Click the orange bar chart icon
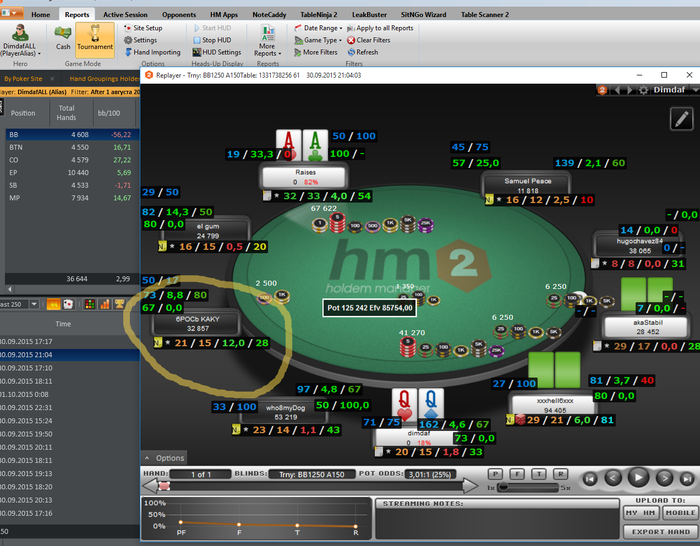Viewport: 700px width, 546px height. (x=105, y=304)
